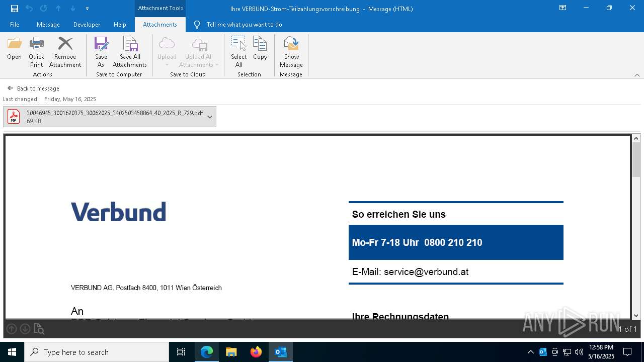This screenshot has height=362, width=644.
Task: Click Tell me what you want to do
Action: click(244, 25)
